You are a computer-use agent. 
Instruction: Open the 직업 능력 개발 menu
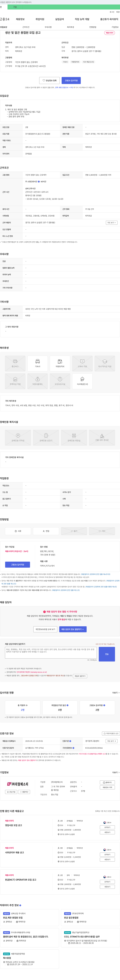point(82,19)
